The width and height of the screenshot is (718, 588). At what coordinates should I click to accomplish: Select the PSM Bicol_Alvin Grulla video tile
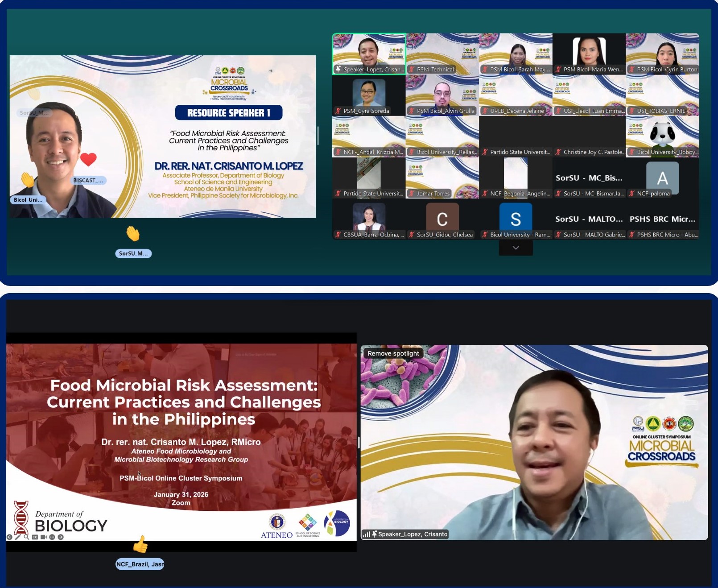click(x=442, y=95)
